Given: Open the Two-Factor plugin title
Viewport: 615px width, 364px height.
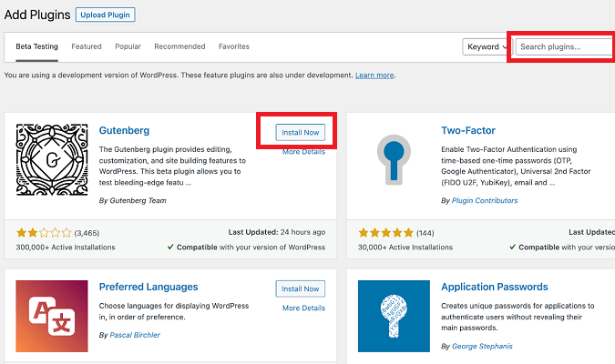Looking at the screenshot, I should coord(468,130).
